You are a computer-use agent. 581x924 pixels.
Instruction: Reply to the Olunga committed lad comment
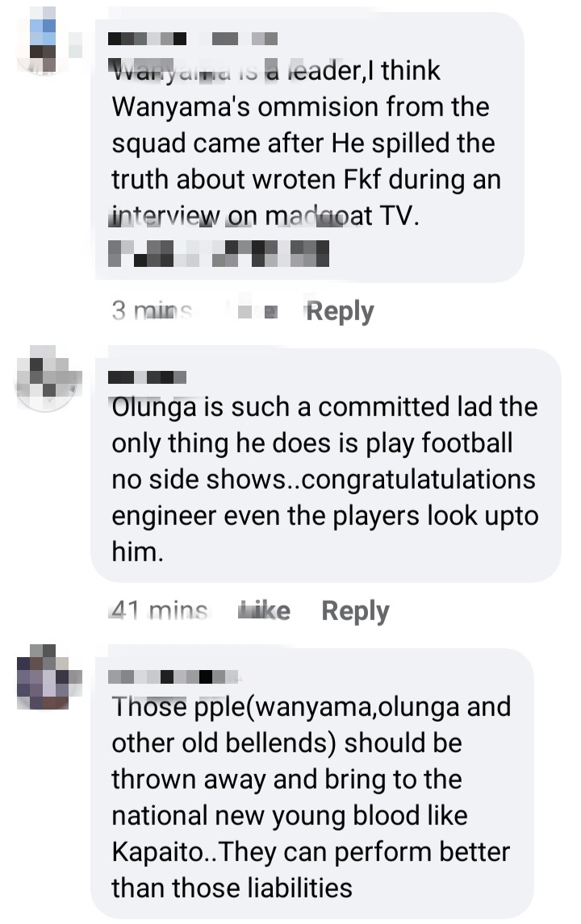[355, 611]
